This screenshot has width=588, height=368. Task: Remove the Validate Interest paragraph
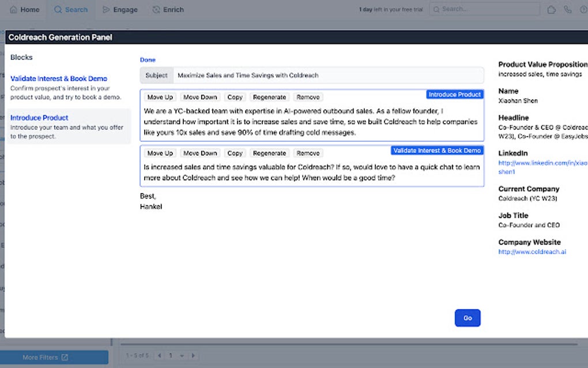coord(308,153)
